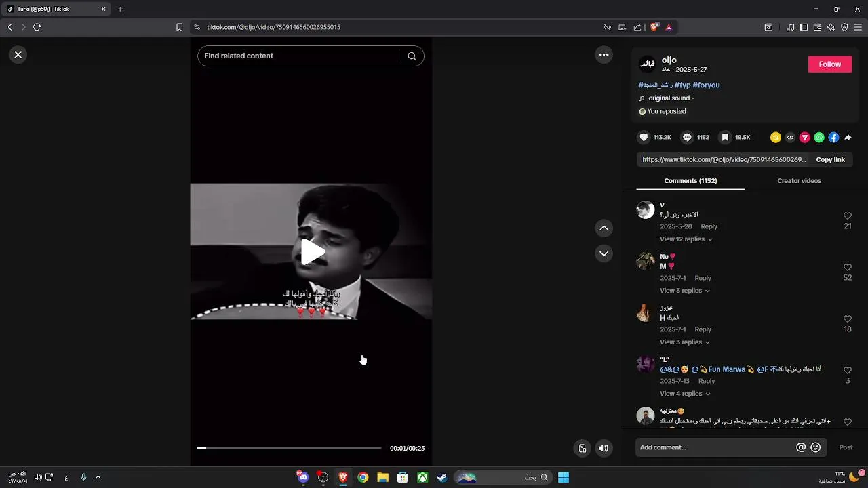Open oljo profile avatar
868x488 pixels.
pos(648,64)
